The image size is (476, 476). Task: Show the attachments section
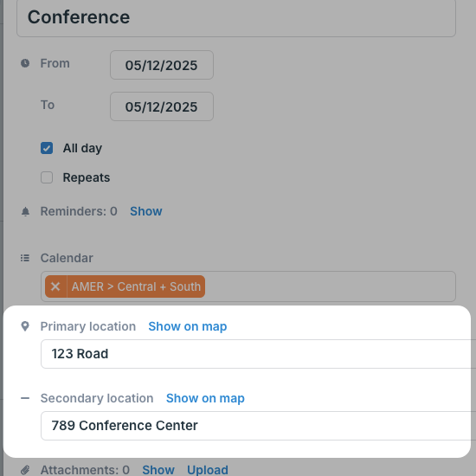pyautogui.click(x=158, y=470)
